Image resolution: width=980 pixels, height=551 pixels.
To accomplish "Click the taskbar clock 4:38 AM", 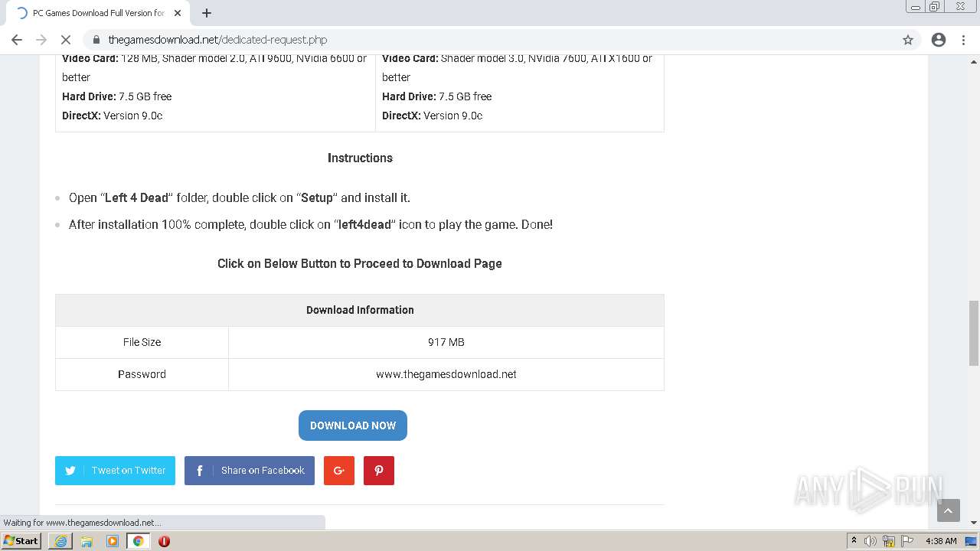I will (x=941, y=541).
